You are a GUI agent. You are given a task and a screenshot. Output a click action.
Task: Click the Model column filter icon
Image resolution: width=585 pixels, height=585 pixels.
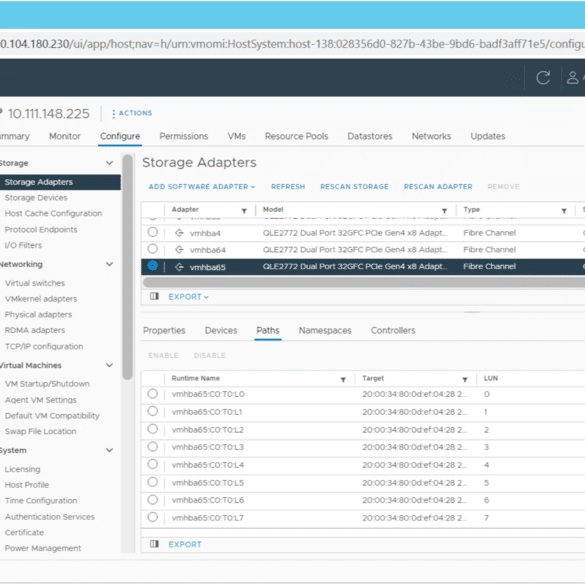coord(444,211)
